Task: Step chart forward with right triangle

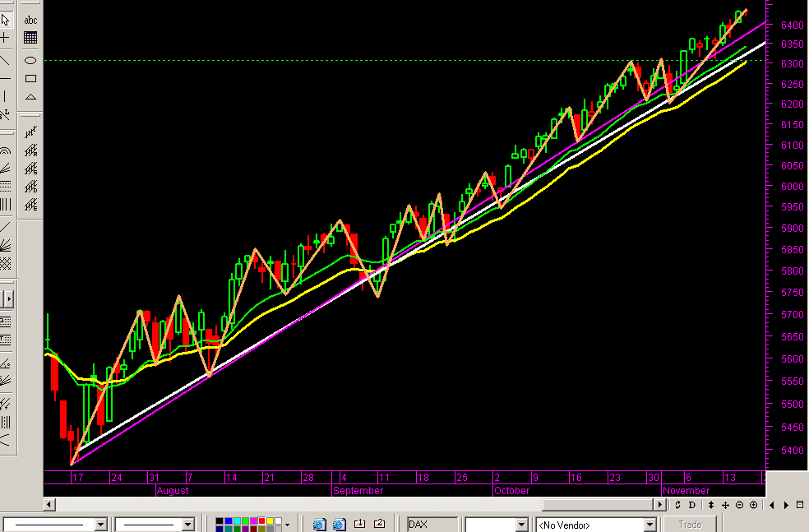Action: tap(786, 505)
